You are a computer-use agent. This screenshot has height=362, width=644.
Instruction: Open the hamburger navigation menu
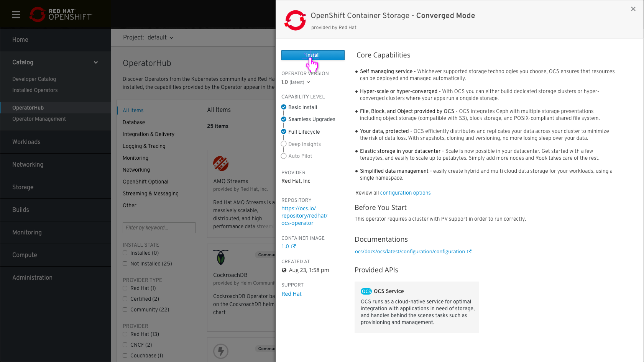16,15
